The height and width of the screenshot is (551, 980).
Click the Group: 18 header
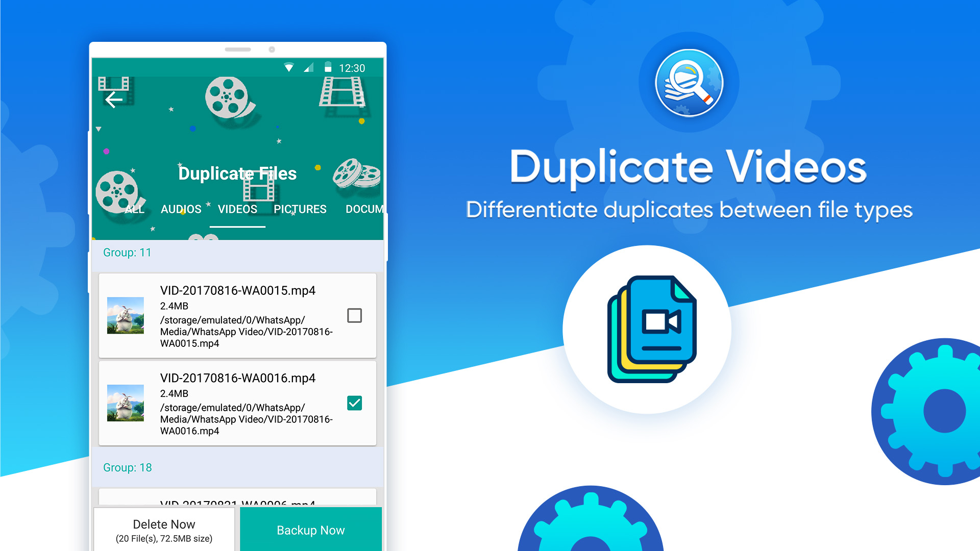[x=127, y=468]
